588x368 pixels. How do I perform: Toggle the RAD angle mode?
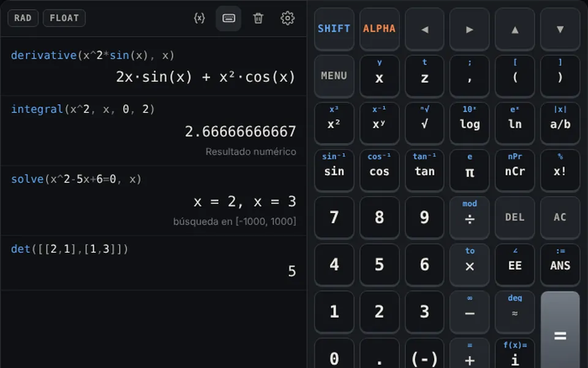[23, 18]
